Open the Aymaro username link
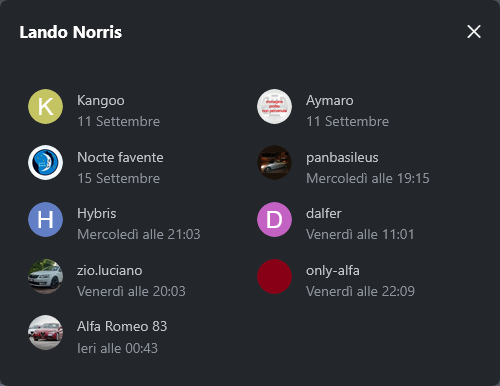 tap(330, 101)
